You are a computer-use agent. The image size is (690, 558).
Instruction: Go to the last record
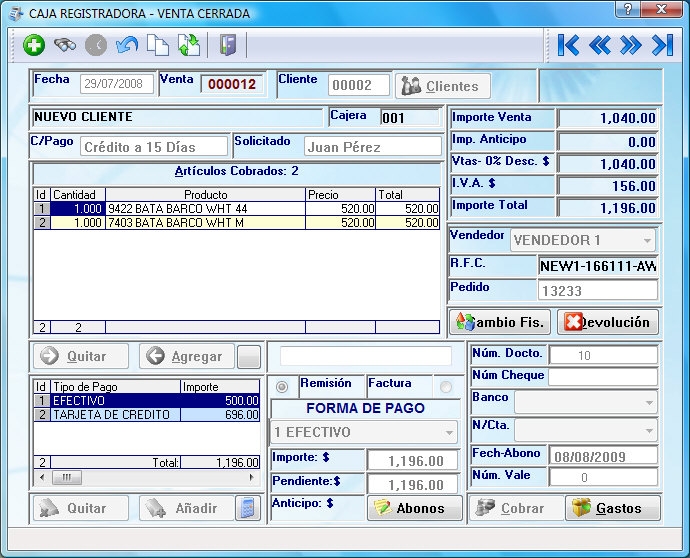coord(663,45)
